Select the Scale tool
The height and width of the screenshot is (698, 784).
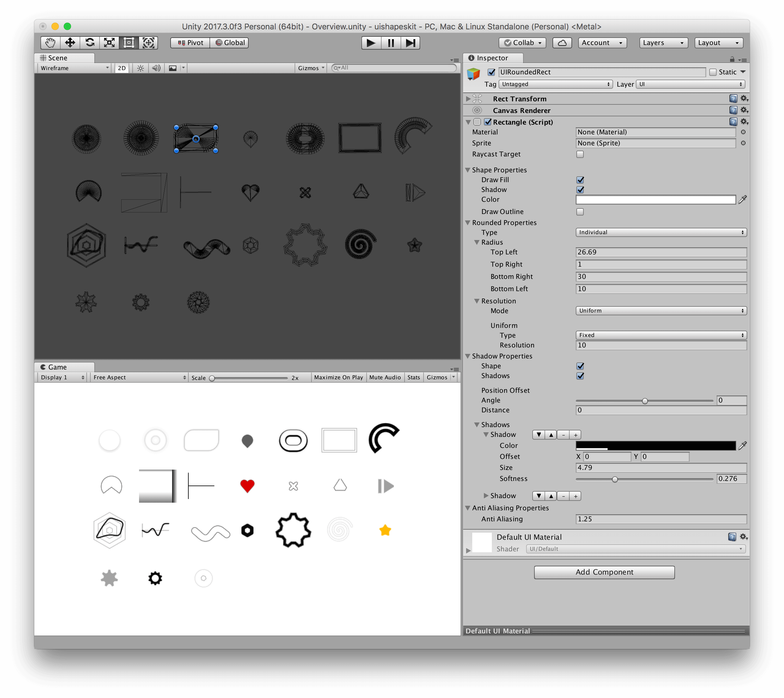point(109,43)
